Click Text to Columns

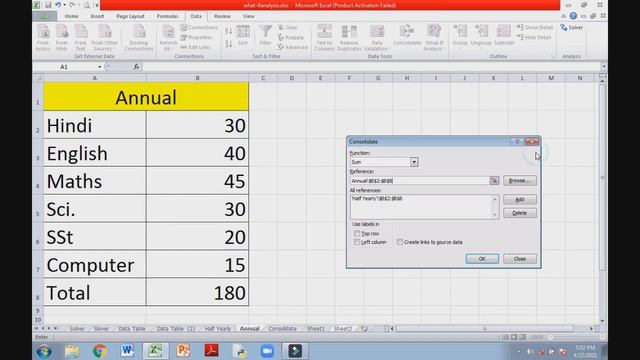click(324, 37)
